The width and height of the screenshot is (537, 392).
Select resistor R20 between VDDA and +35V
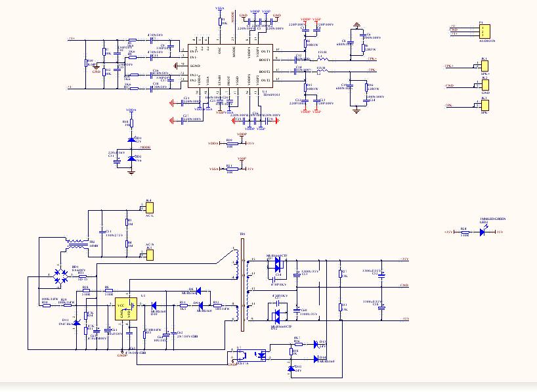pos(232,144)
